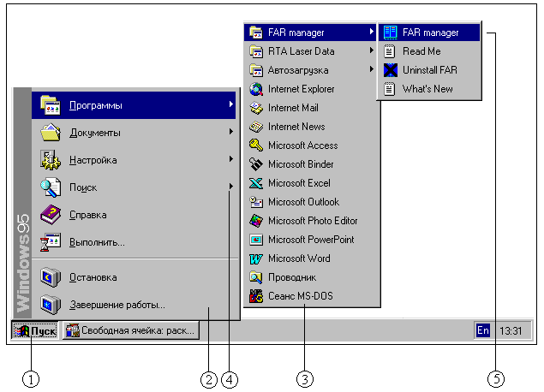This screenshot has width=544, height=392.
Task: Click the Windows logo on Пуск button
Action: pos(22,331)
